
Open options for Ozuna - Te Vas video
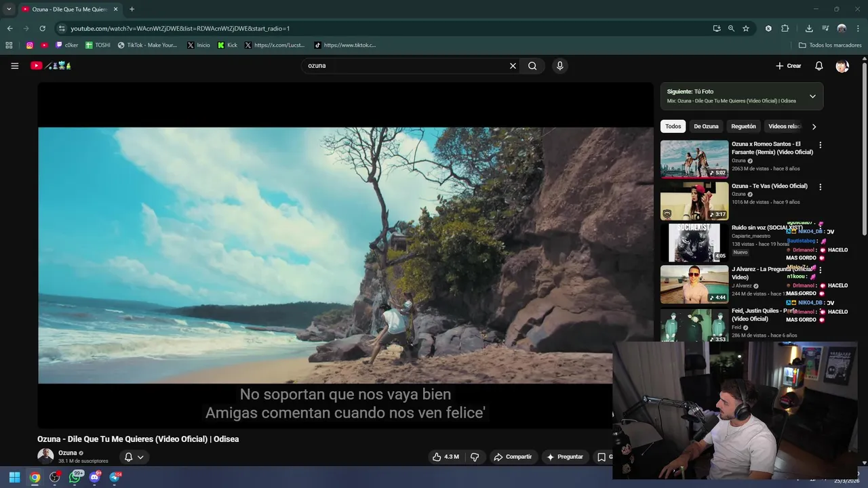tap(820, 187)
